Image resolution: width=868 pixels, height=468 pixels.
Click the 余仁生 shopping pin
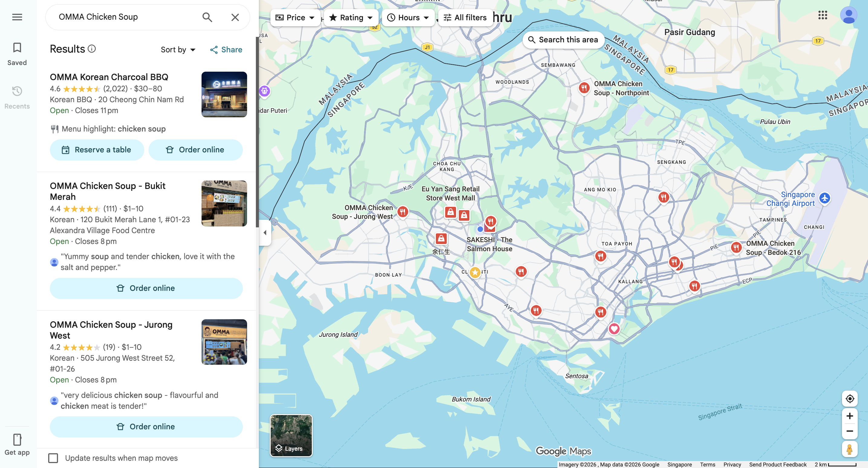pos(441,239)
